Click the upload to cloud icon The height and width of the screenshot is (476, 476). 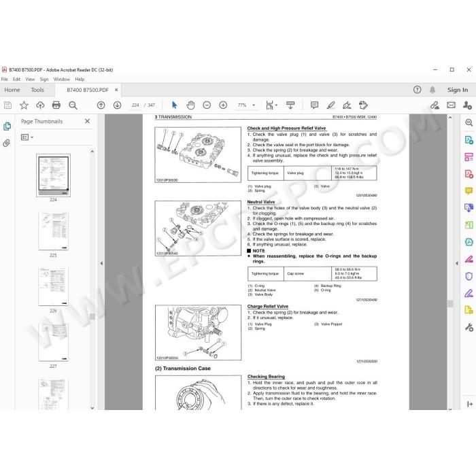pyautogui.click(x=40, y=105)
